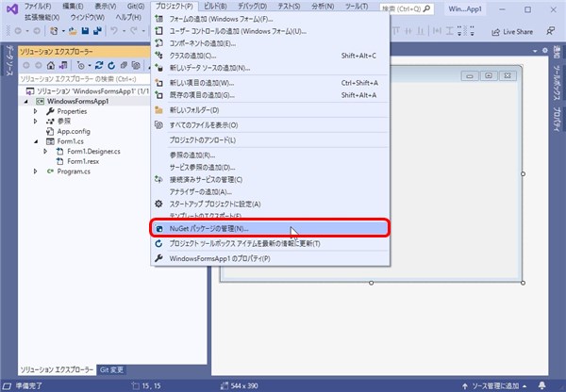
Task: Choose 参照の追加(R)... menu item
Action: click(270, 155)
